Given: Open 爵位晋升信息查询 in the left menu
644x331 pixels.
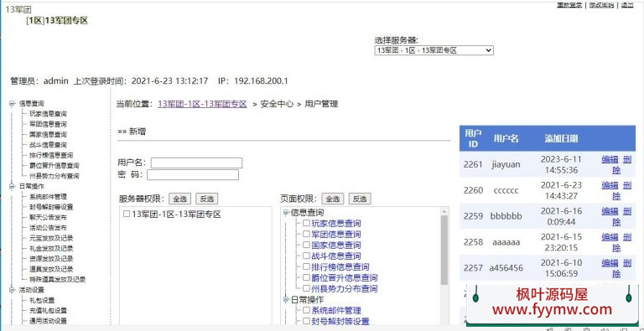Looking at the screenshot, I should point(55,166).
